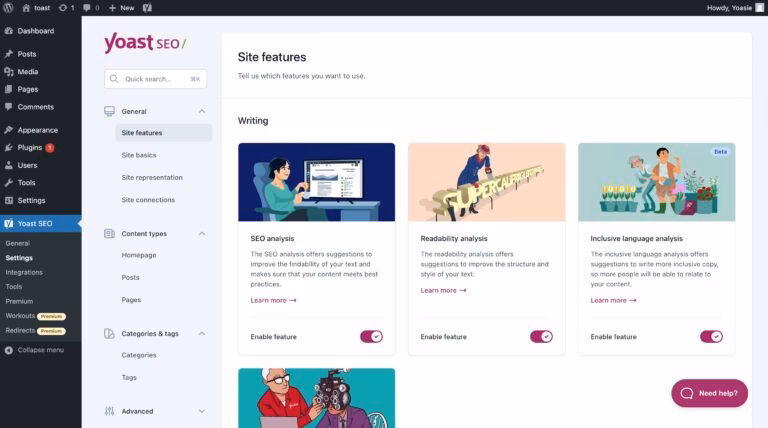Viewport: 768px width, 428px height.
Task: Select Integrations in Yoast SEO submenu
Action: [x=24, y=272]
